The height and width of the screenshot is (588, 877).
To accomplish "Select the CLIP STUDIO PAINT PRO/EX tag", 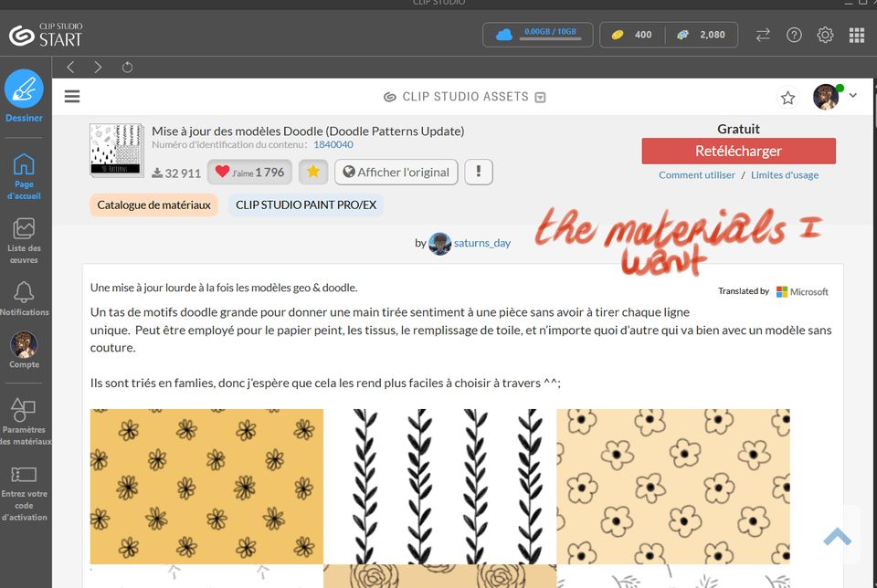I will click(x=306, y=205).
